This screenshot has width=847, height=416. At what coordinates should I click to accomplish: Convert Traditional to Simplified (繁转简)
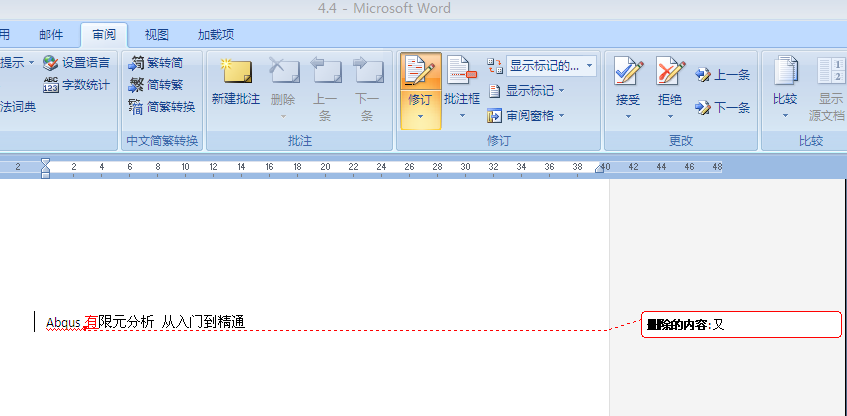click(156, 63)
